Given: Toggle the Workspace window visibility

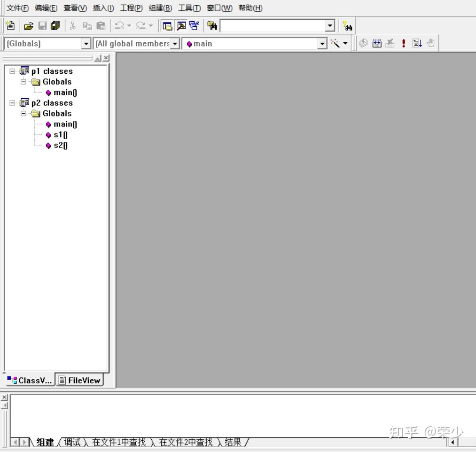Looking at the screenshot, I should point(167,25).
